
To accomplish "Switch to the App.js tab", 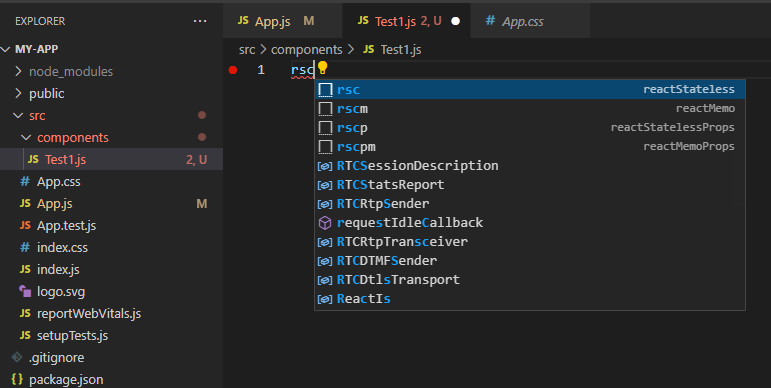I will [283, 21].
